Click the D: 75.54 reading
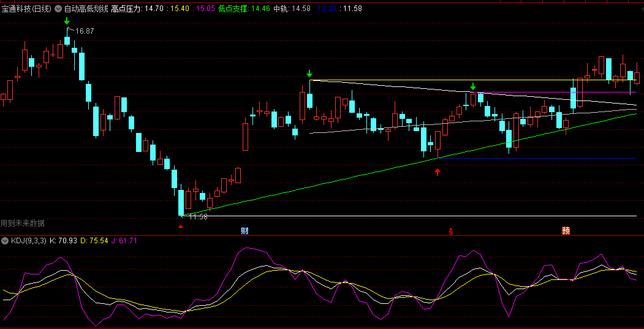Viewport: 644px width, 329px height. click(x=94, y=241)
